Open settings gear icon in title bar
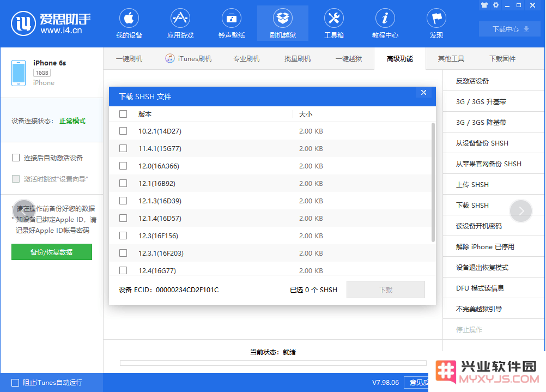The height and width of the screenshot is (392, 546). 496,5
